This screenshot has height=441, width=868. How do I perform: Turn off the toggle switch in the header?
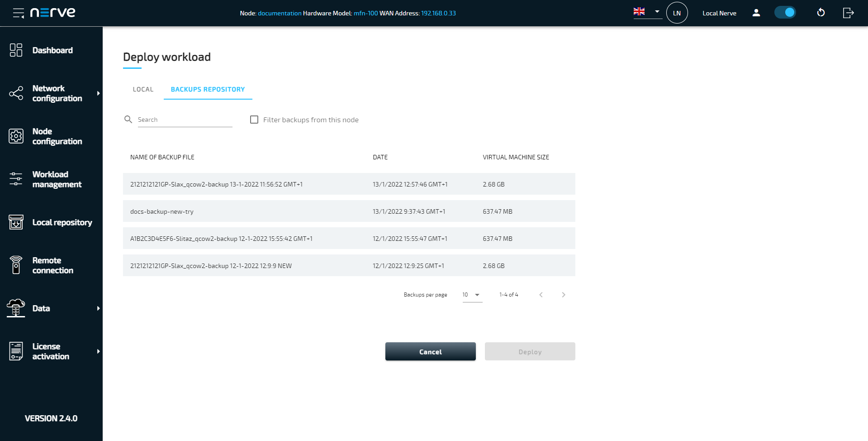pos(785,12)
